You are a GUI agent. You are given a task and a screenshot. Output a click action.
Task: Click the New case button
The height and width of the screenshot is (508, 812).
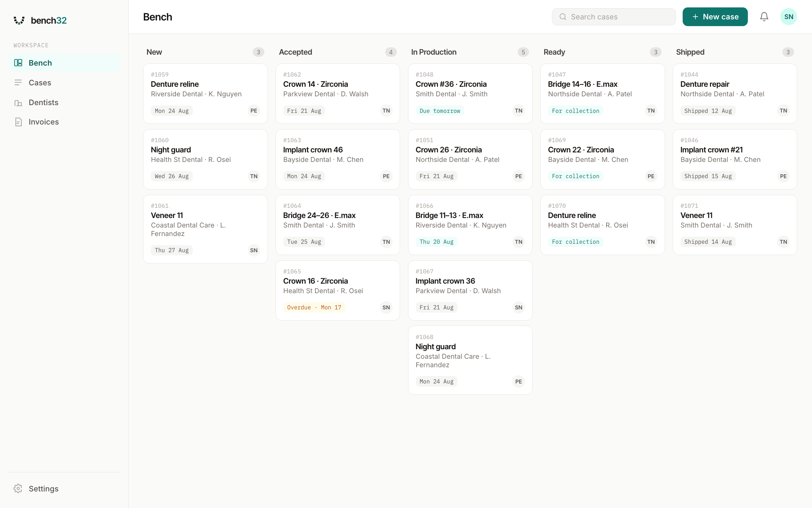(x=715, y=17)
